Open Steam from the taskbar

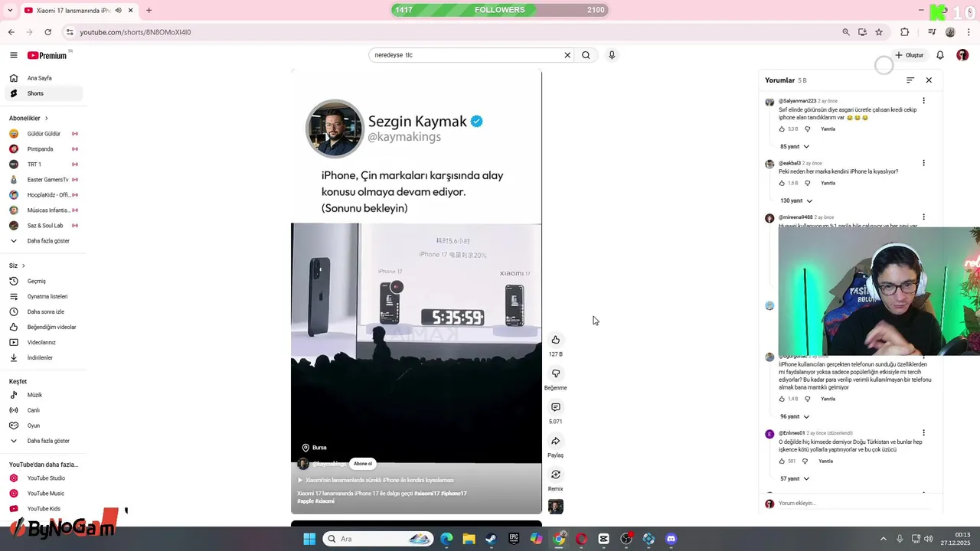[x=491, y=539]
